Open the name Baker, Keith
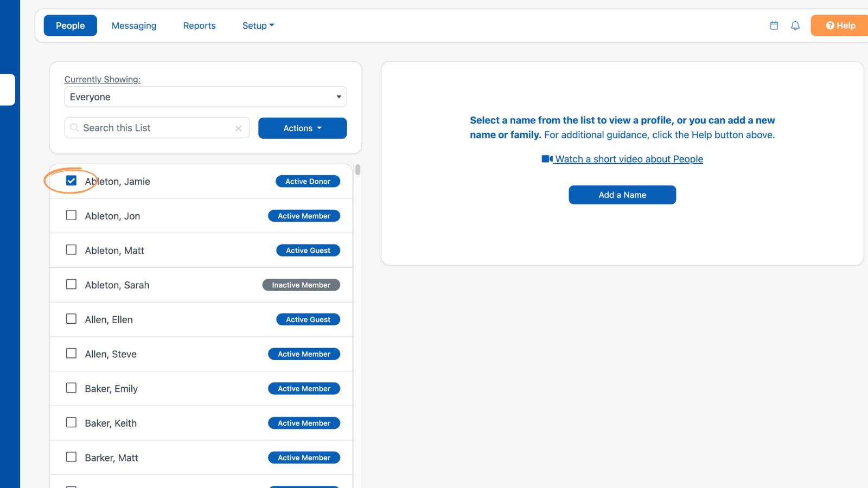The width and height of the screenshot is (868, 488). coord(111,423)
